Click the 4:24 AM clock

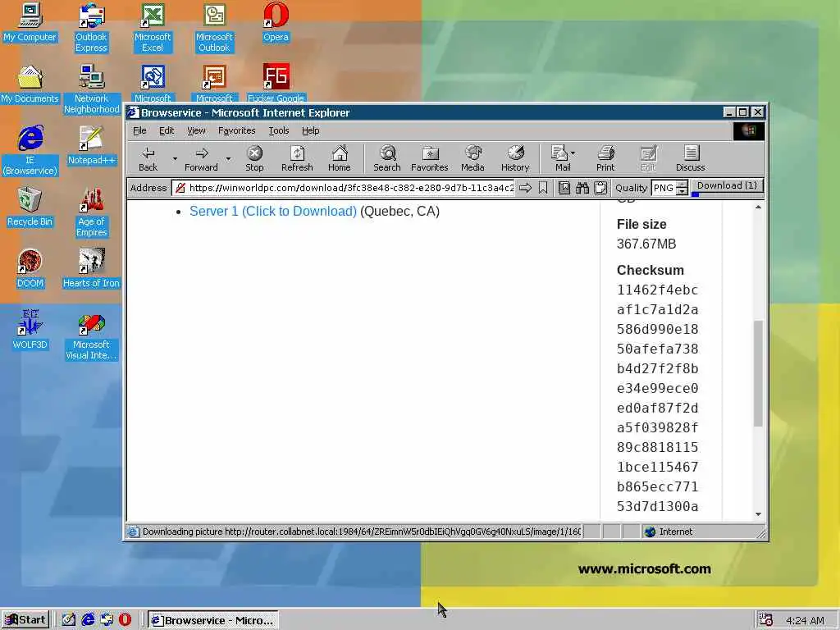pyautogui.click(x=806, y=620)
